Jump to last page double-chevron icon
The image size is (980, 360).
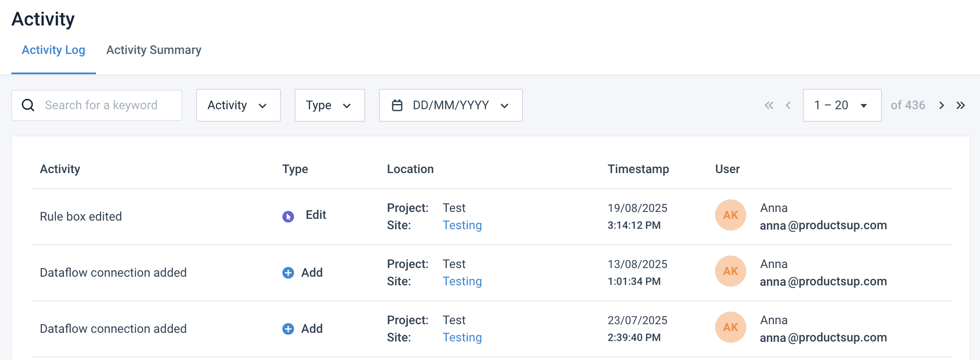pos(961,105)
